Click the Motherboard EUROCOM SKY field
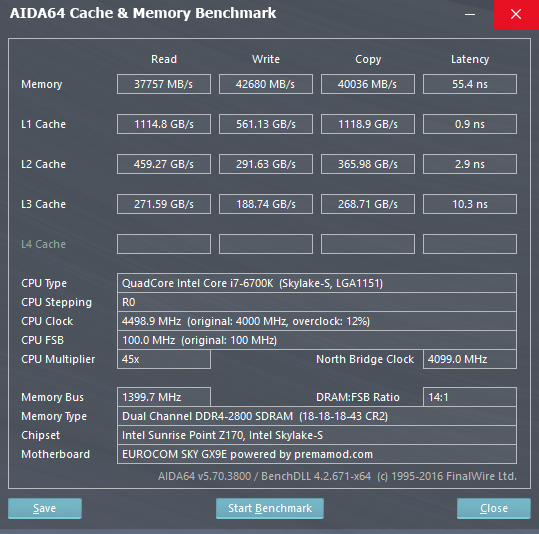Screen dimensions: 539x534 point(317,454)
